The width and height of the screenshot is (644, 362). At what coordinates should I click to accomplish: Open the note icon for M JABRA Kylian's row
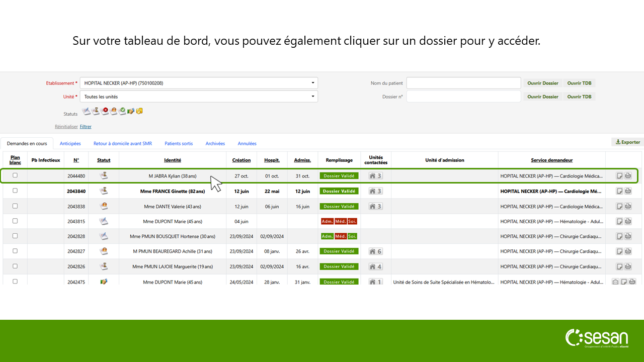point(620,176)
